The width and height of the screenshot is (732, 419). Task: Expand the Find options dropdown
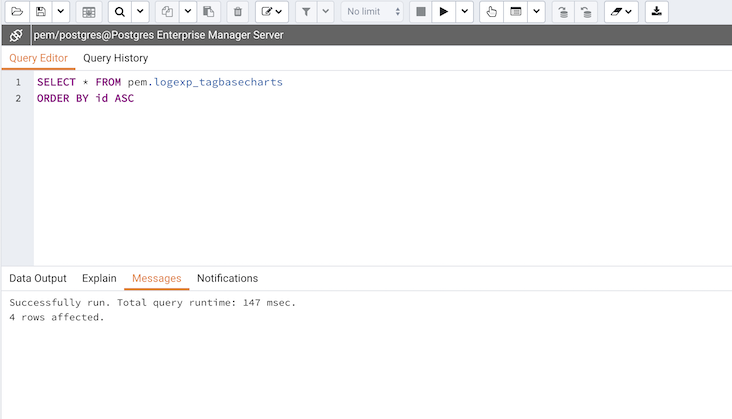coord(140,12)
